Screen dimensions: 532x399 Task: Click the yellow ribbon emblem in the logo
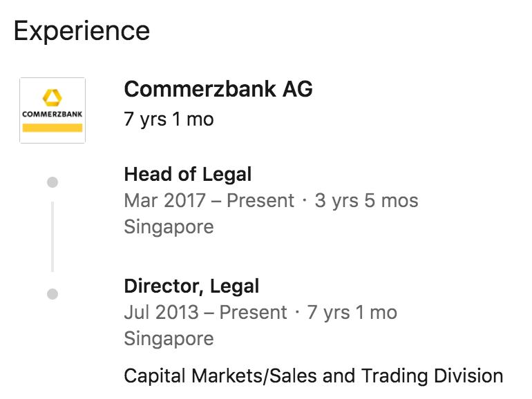click(x=53, y=97)
